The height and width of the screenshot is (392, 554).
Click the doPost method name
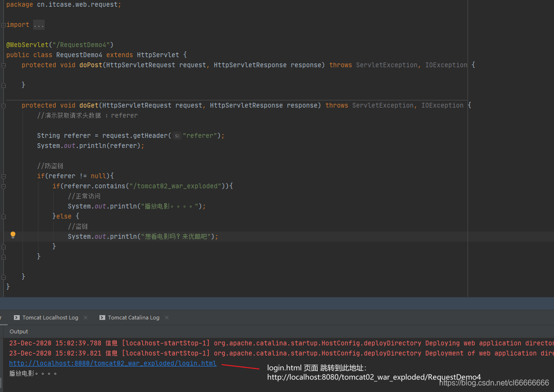(x=91, y=65)
